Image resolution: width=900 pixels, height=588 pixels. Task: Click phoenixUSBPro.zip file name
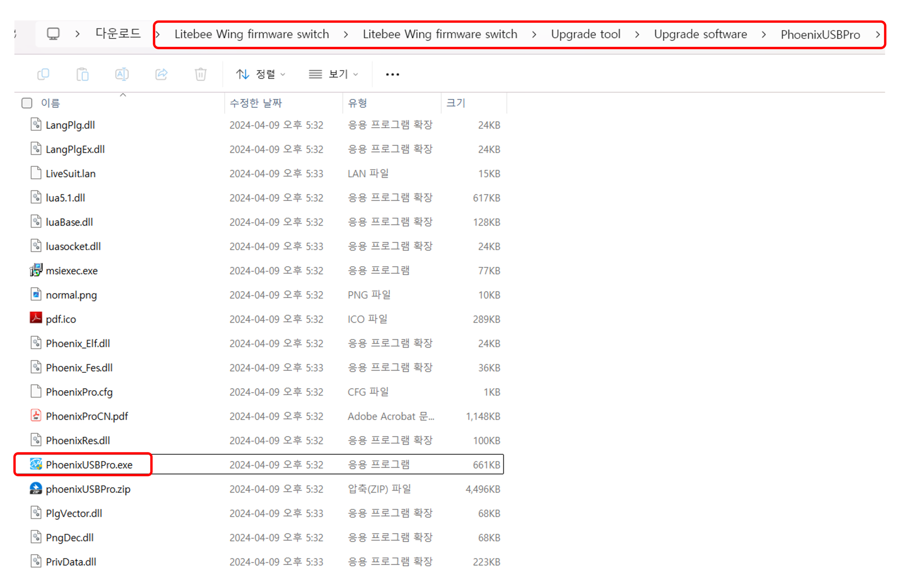(x=88, y=489)
